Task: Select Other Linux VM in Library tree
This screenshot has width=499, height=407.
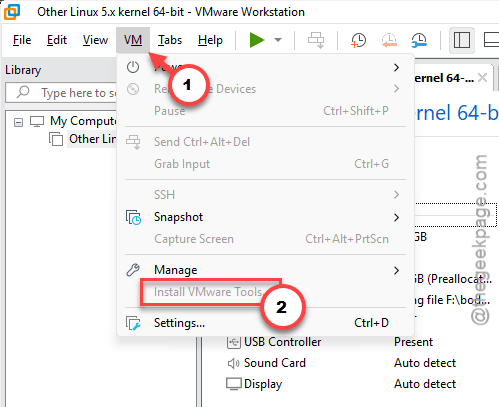Action: point(92,139)
